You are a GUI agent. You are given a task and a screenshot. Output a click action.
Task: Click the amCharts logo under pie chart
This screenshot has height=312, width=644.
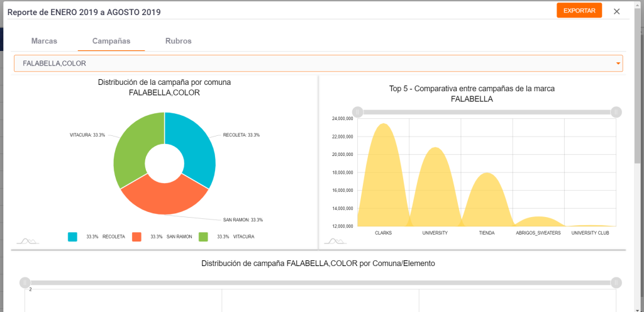(28, 241)
